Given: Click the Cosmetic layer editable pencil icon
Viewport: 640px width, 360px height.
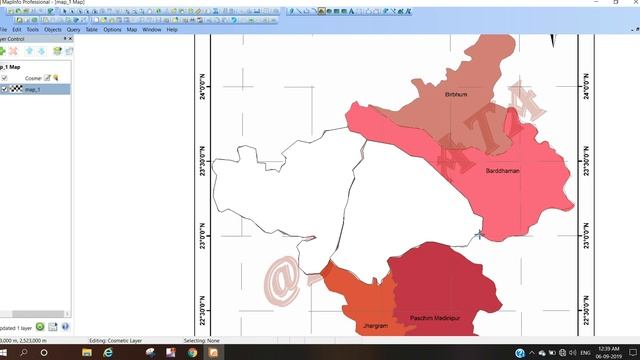Looking at the screenshot, I should pos(47,78).
